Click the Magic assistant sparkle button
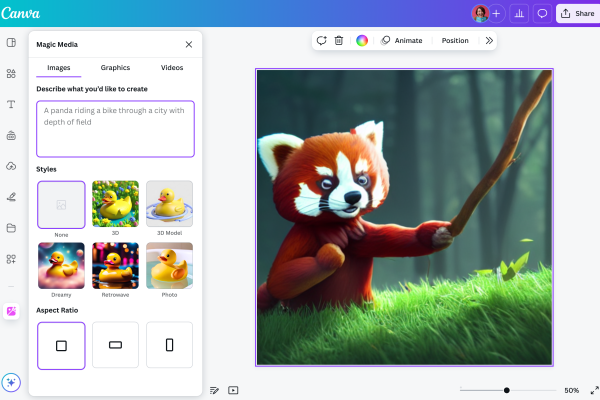The height and width of the screenshot is (400, 600). click(11, 382)
